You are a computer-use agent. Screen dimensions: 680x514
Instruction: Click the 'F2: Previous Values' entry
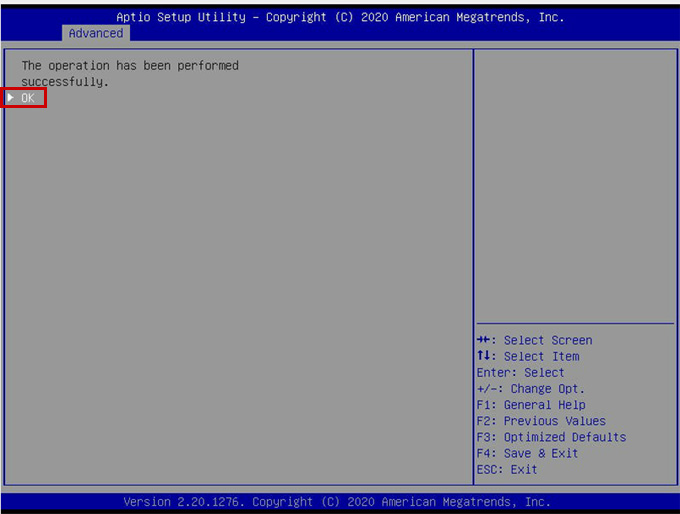(x=540, y=421)
